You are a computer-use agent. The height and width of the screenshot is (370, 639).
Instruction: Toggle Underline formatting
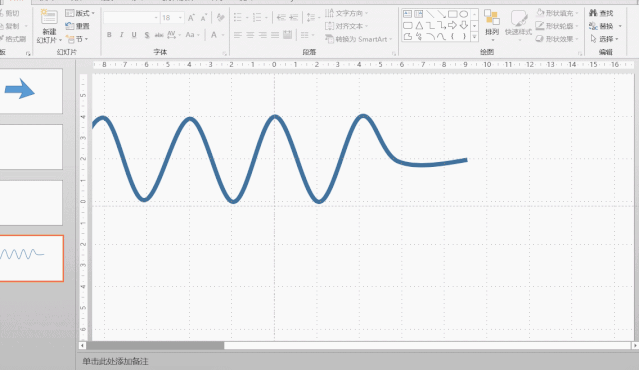point(134,35)
